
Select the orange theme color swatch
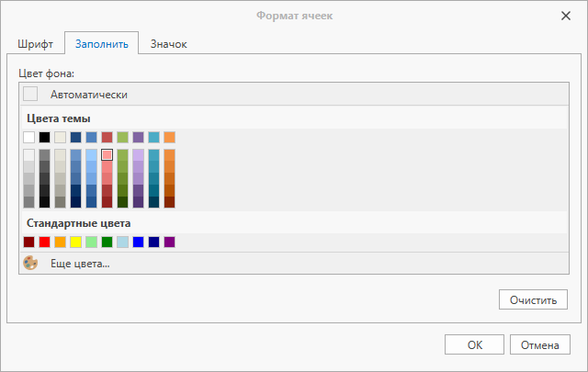(169, 137)
